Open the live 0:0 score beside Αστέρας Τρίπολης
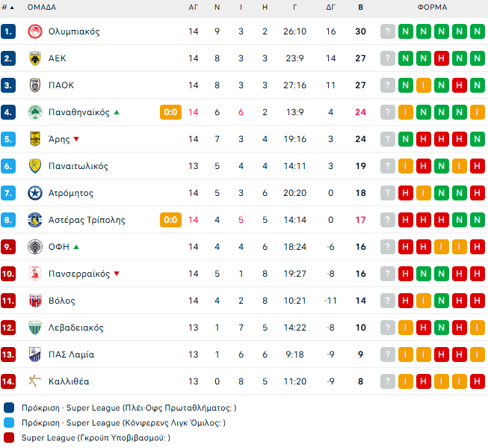Screen dimensions: 488x448 [170, 220]
